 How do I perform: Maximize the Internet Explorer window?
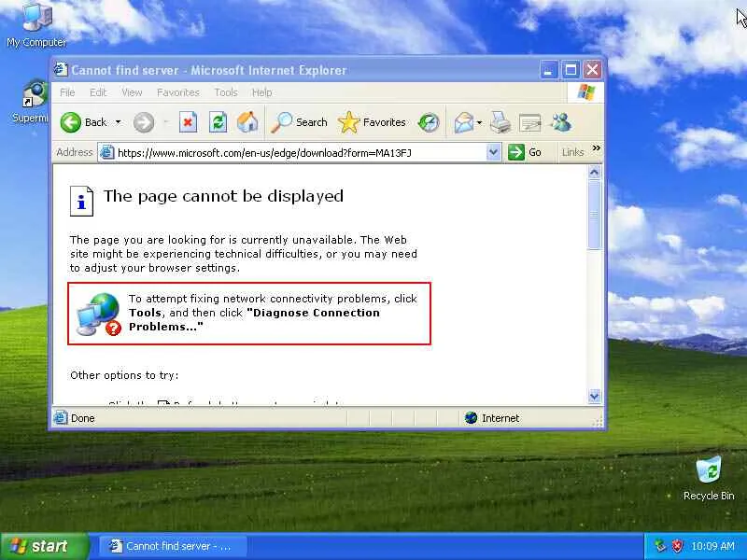tap(571, 70)
